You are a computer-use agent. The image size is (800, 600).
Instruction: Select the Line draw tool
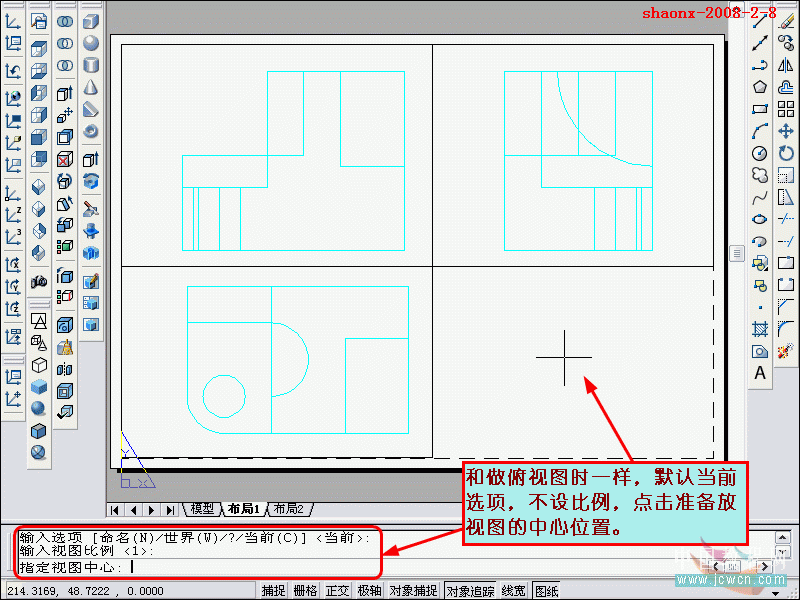pyautogui.click(x=760, y=21)
